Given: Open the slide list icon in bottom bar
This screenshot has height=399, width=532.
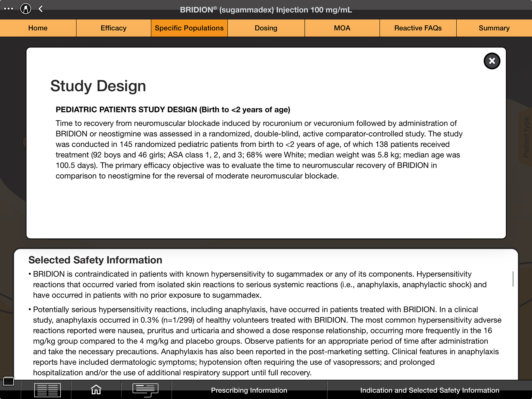Looking at the screenshot, I should 47,390.
